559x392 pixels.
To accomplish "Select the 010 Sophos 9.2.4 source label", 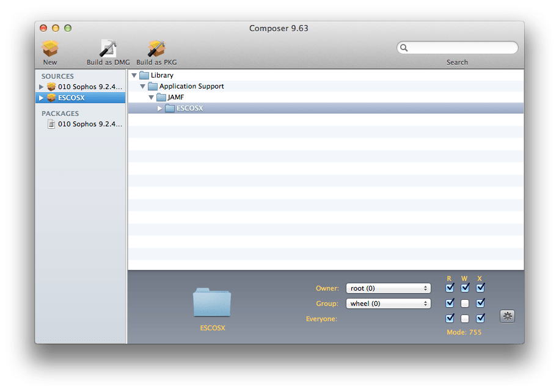I will (x=90, y=87).
